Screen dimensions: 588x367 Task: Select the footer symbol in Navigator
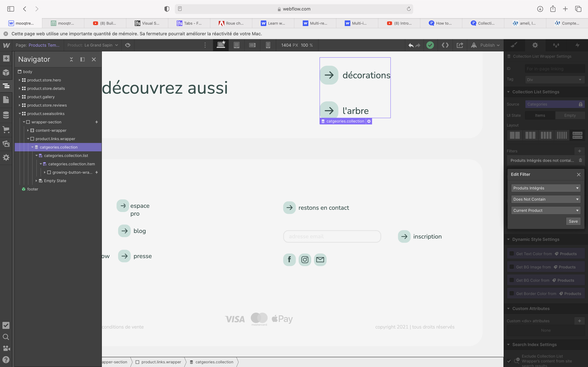pos(33,189)
